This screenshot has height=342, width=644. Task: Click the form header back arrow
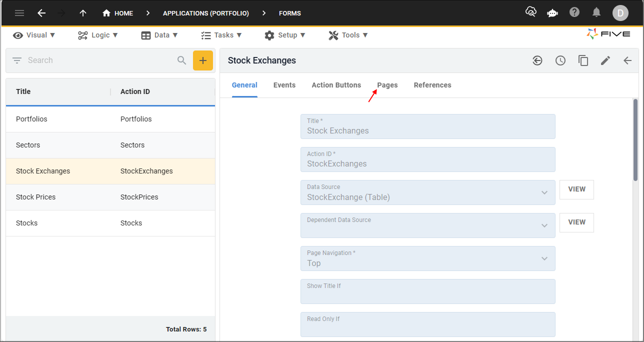[627, 60]
